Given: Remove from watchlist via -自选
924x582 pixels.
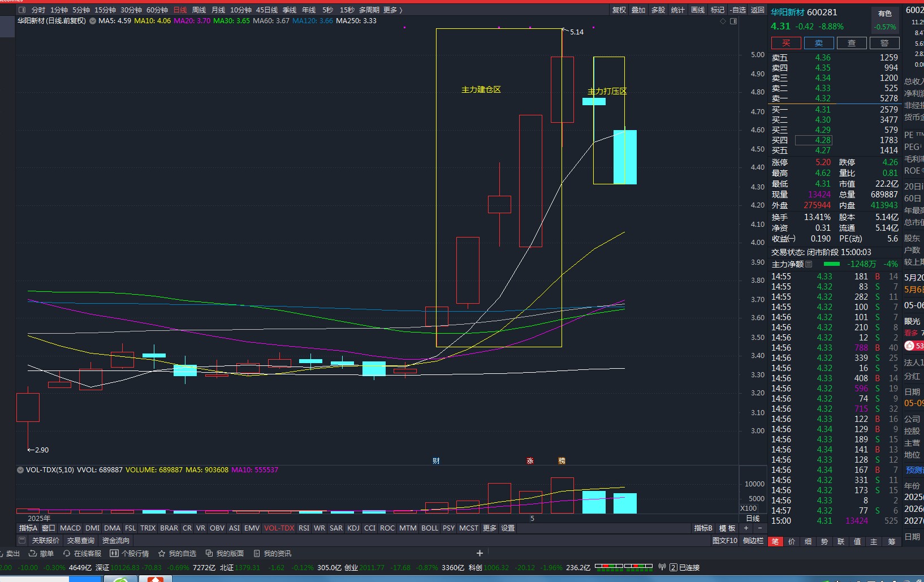Looking at the screenshot, I should coord(738,10).
